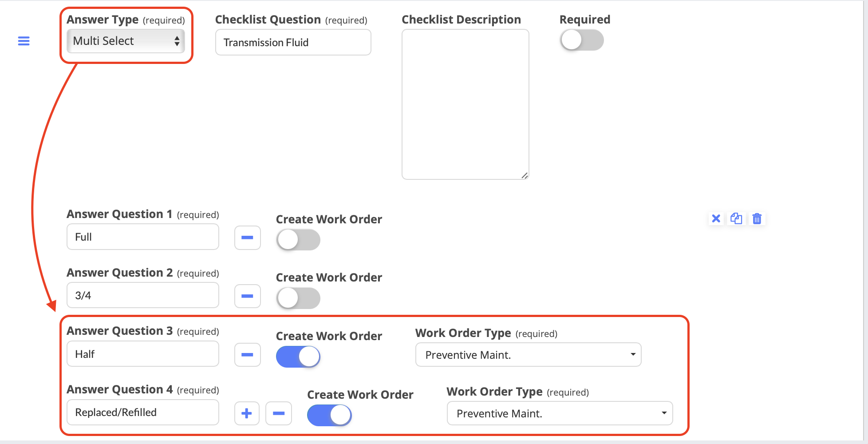This screenshot has height=444, width=868.
Task: Click into the Checklist Description text area
Action: (465, 104)
